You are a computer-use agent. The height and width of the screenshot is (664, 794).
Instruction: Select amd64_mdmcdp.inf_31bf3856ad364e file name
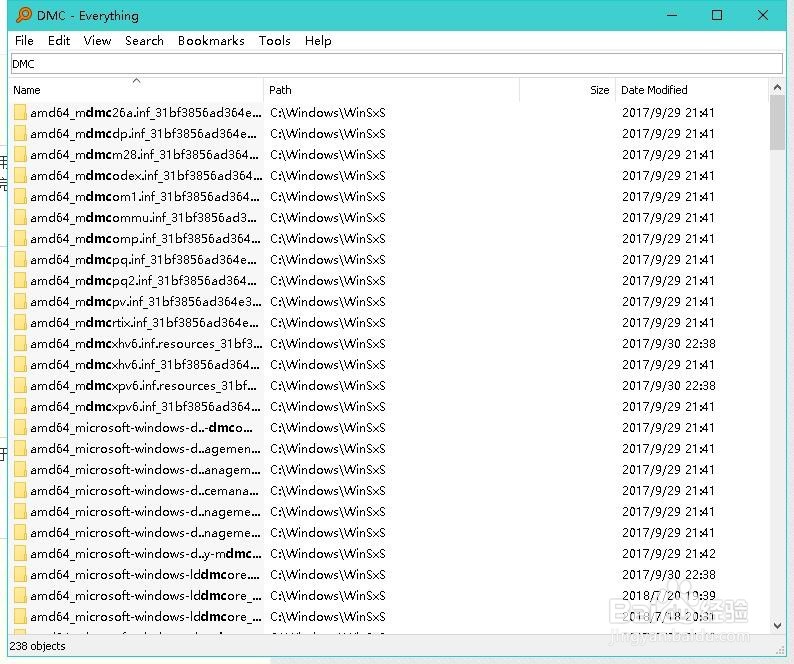(x=143, y=134)
